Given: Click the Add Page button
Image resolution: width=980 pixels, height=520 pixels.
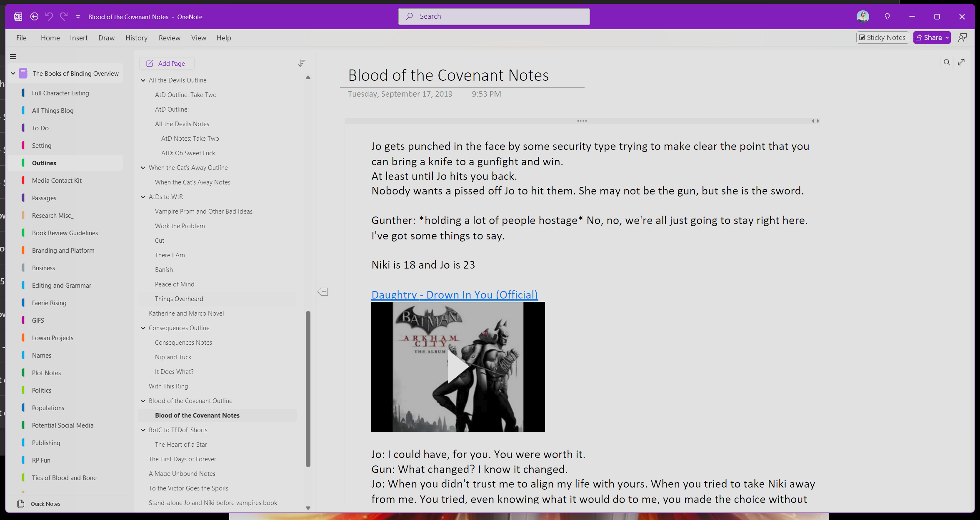Looking at the screenshot, I should tap(166, 63).
